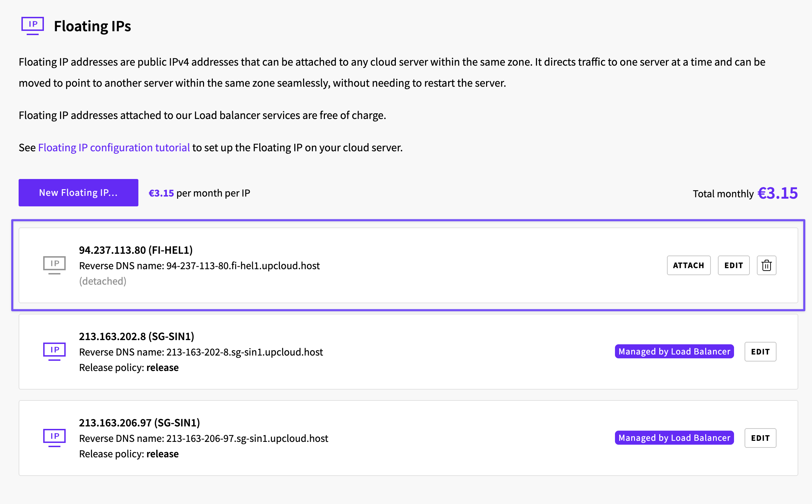Click Managed by Load Balancer badge for 213.163.202.8

[674, 351]
